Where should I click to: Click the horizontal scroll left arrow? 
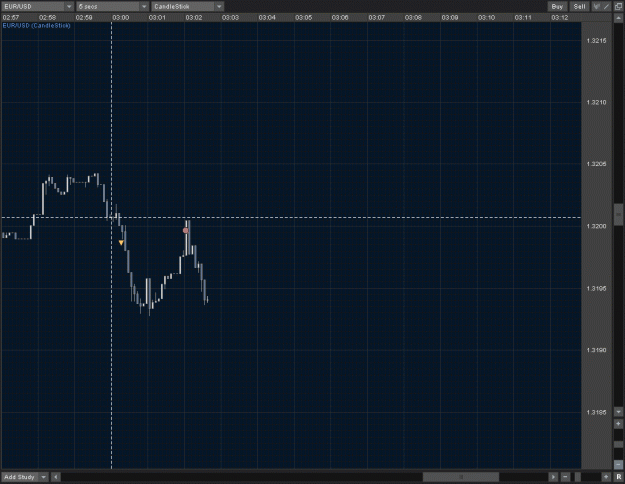pos(56,477)
